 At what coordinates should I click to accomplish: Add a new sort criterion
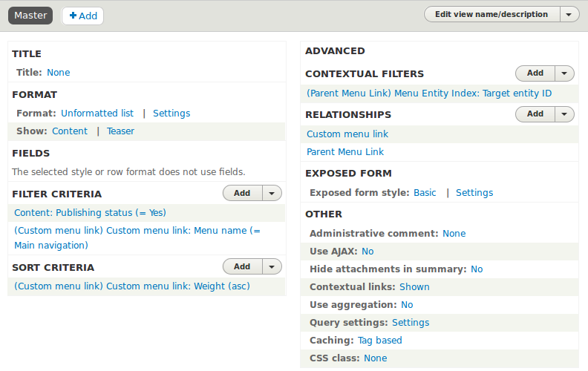242,266
